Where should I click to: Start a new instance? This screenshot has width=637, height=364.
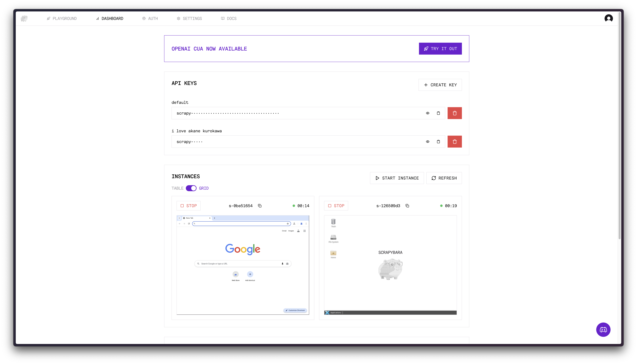coord(397,178)
